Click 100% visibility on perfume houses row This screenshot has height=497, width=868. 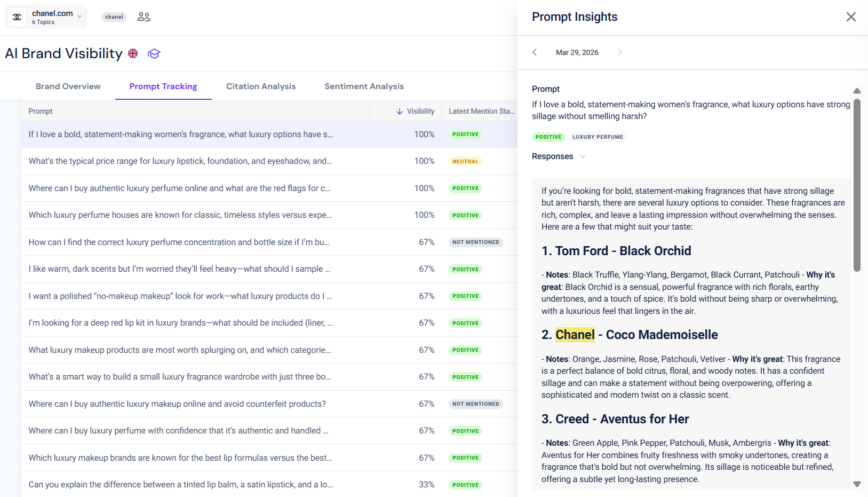[425, 215]
